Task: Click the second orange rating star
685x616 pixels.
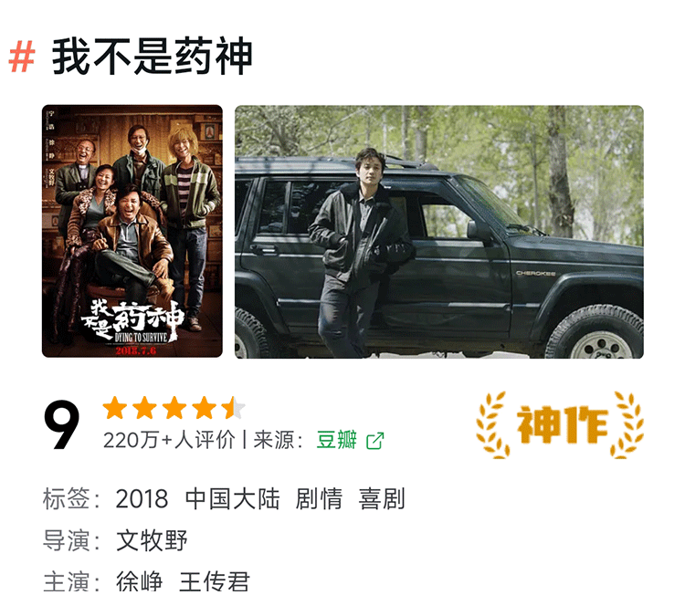Action: click(145, 408)
